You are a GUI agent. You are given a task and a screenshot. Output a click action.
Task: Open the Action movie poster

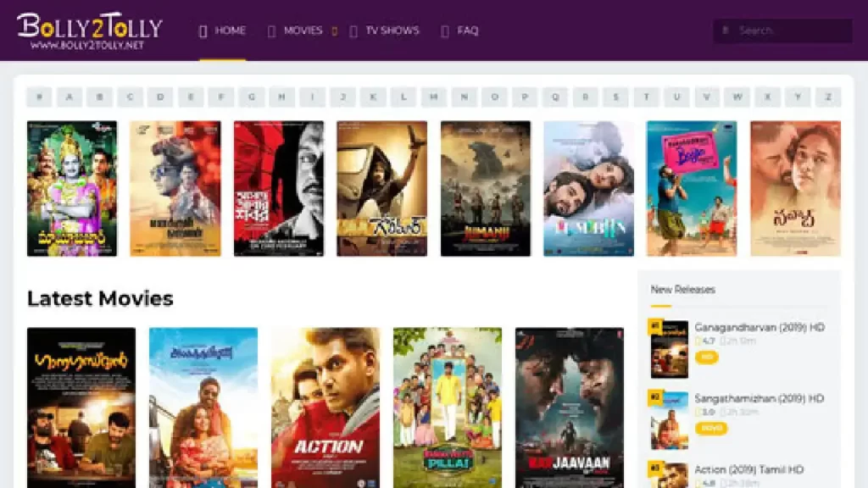coord(325,408)
